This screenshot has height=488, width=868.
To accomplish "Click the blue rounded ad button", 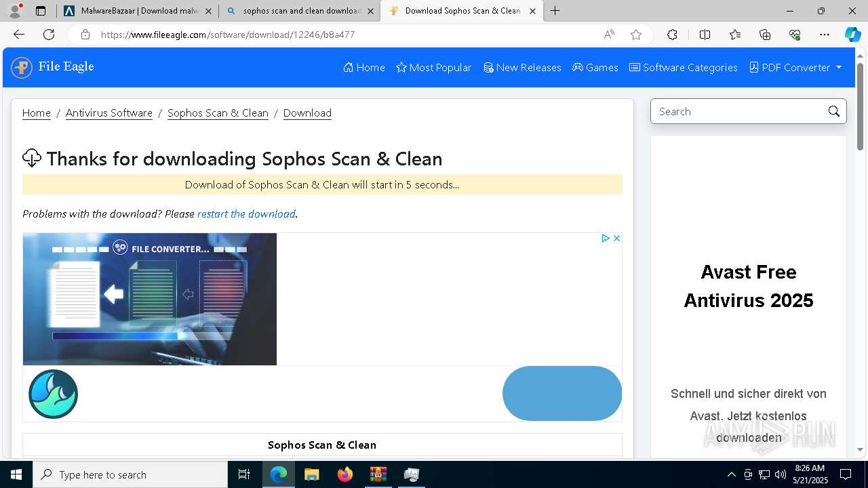I will click(x=562, y=394).
